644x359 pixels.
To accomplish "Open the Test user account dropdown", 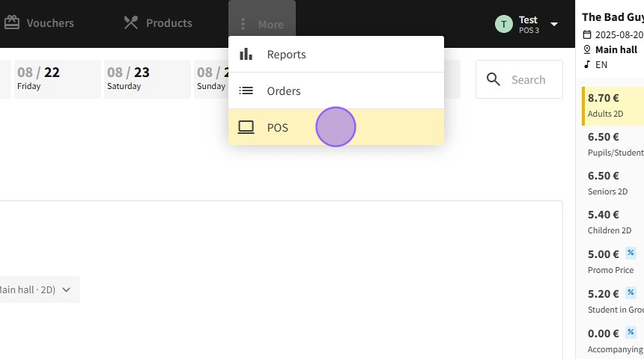I will [554, 24].
